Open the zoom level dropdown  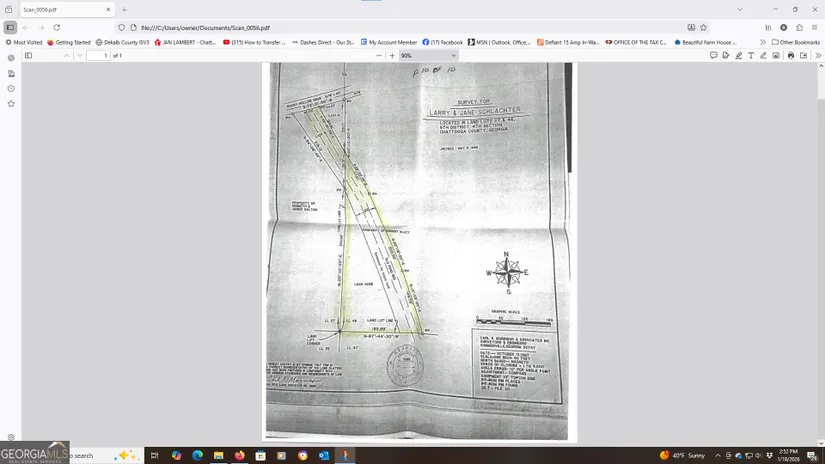tap(419, 56)
